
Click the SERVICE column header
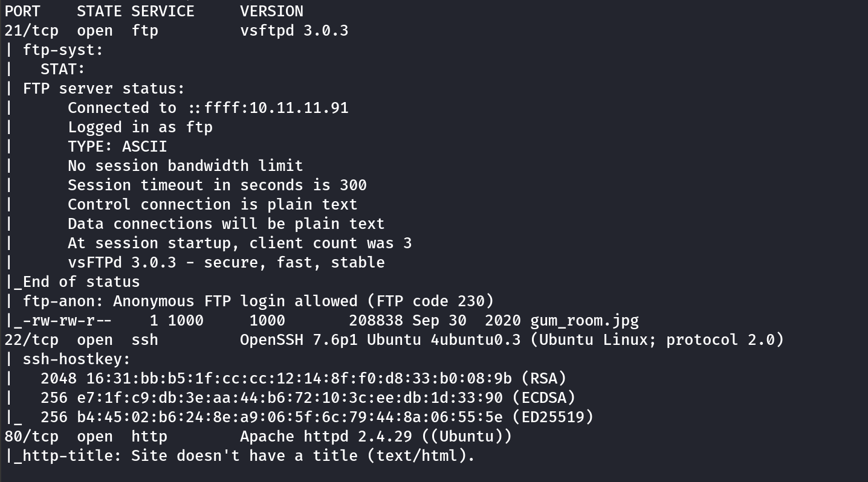click(x=163, y=11)
